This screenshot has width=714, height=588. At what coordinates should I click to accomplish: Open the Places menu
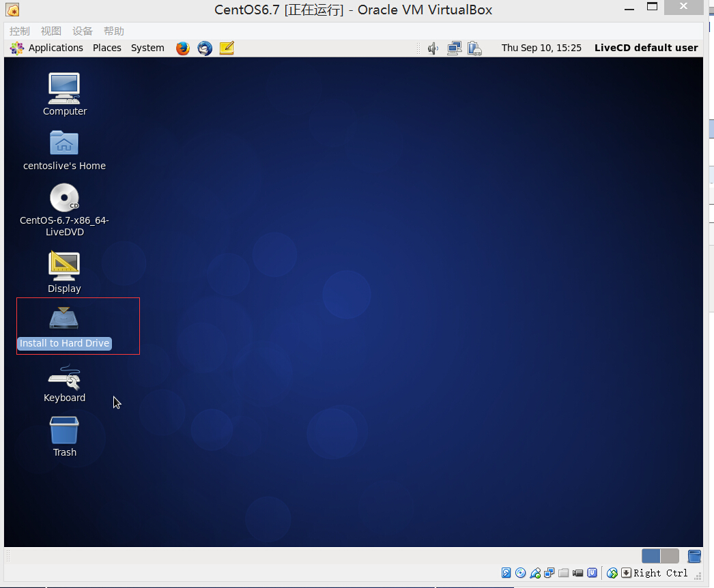107,48
